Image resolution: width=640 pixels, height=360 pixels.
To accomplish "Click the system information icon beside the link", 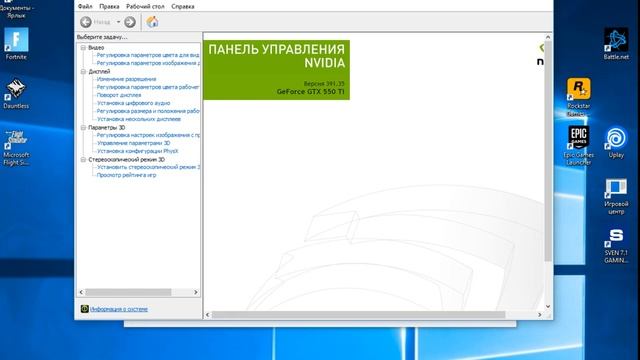I will (84, 309).
